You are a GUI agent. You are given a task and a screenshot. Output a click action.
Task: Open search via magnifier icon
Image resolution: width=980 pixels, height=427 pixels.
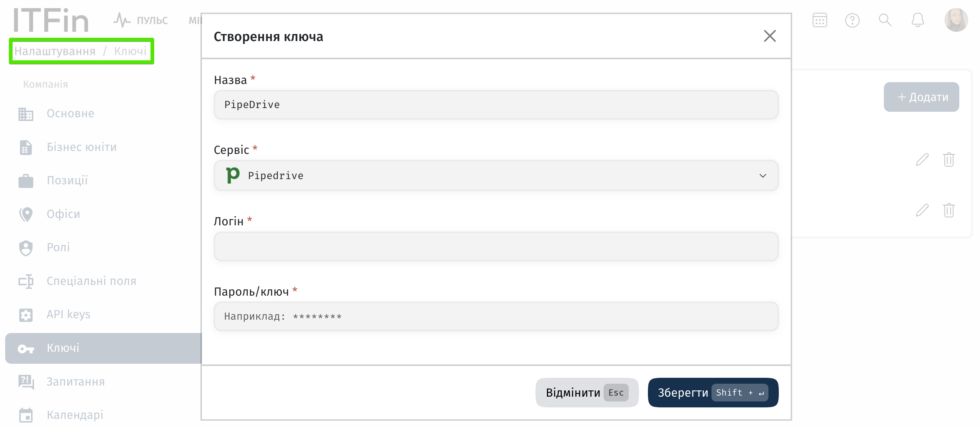coord(885,20)
